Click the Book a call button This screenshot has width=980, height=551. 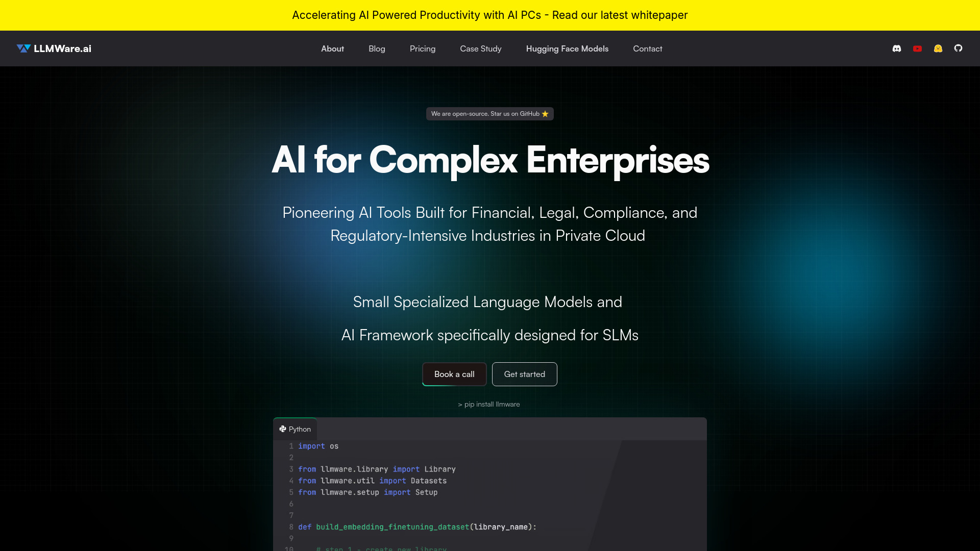point(454,373)
